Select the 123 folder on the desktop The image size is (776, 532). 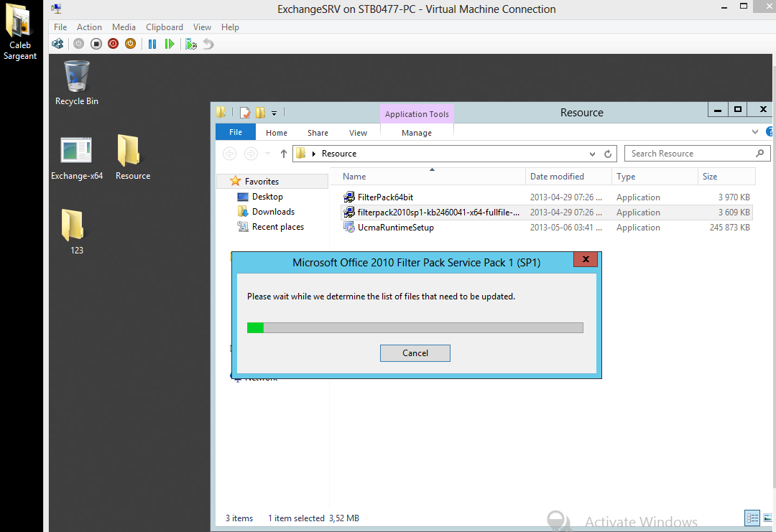coord(77,231)
